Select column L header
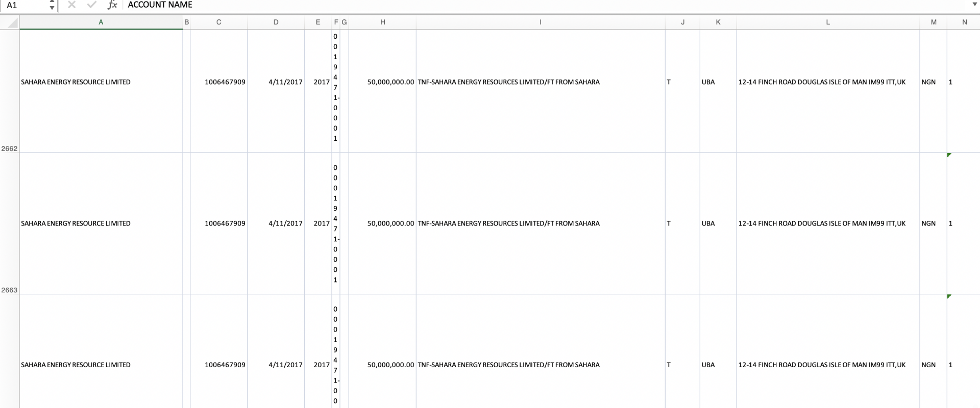 [x=828, y=22]
